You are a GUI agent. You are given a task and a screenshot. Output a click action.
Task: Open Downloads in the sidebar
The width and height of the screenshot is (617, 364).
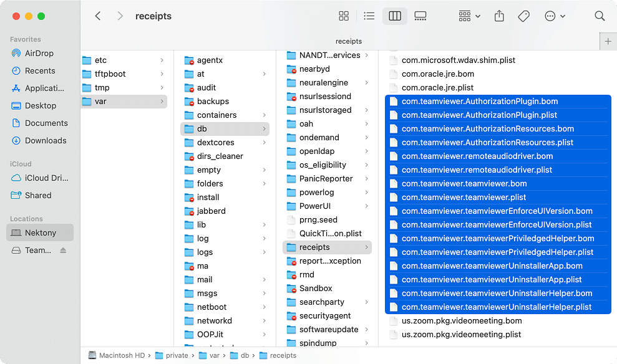point(39,140)
